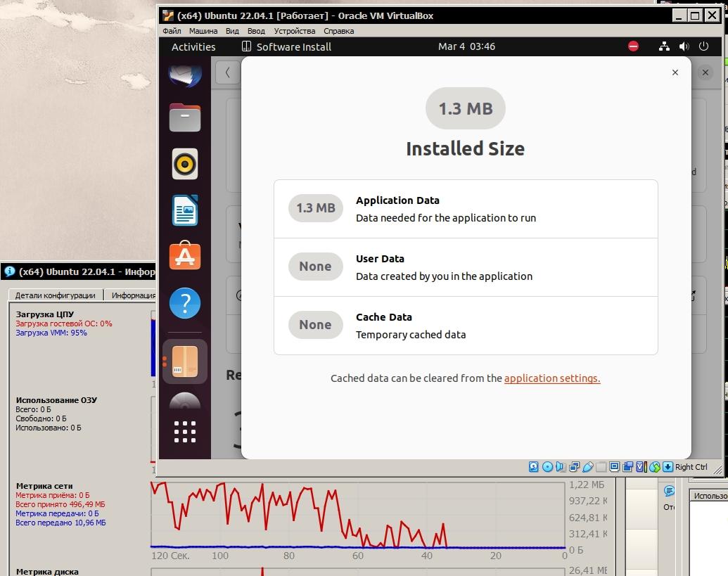
Task: Click the VirtualBox title bar app icon
Action: tap(168, 15)
